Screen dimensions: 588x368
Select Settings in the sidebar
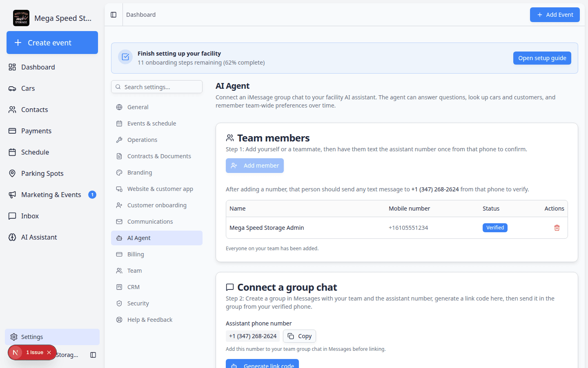click(x=52, y=337)
